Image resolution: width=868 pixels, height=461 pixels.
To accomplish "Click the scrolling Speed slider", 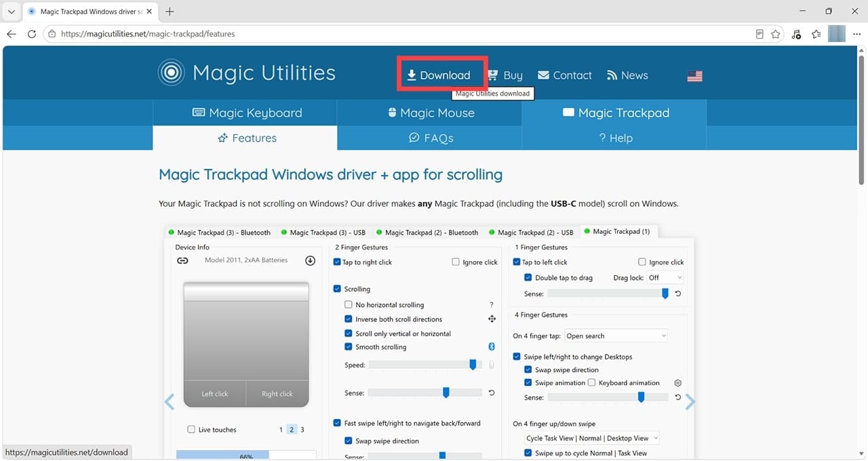I will pos(425,365).
